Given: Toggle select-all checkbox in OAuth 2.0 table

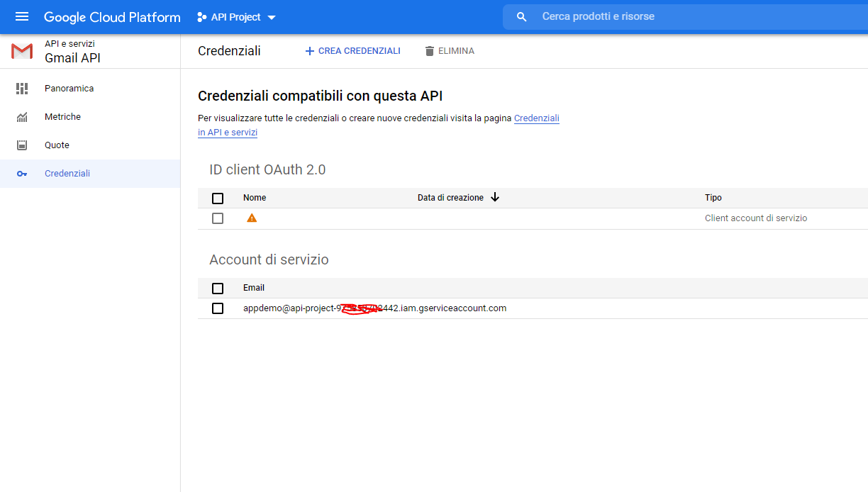Looking at the screenshot, I should tap(218, 199).
